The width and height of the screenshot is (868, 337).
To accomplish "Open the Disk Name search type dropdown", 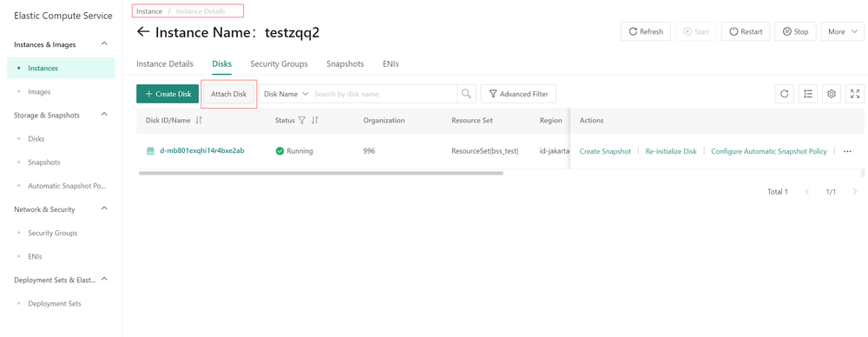I will point(286,94).
